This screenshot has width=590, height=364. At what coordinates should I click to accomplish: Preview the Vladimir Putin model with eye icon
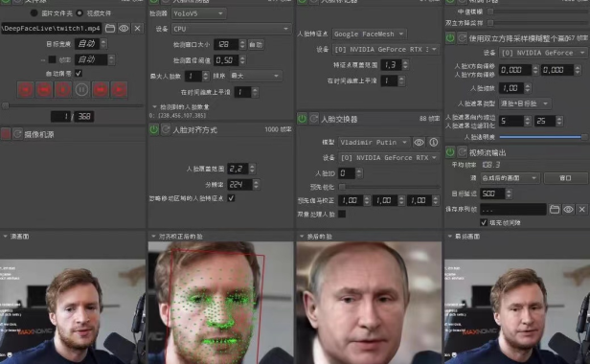[419, 143]
